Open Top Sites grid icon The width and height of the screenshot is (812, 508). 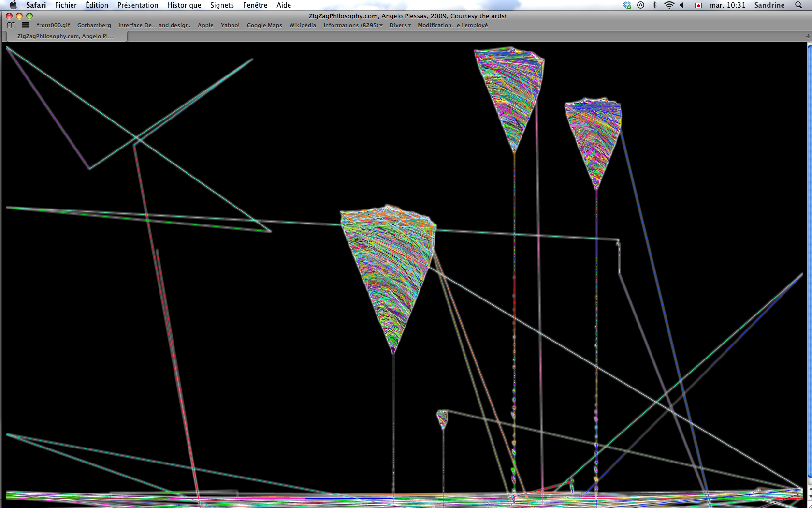(x=26, y=25)
